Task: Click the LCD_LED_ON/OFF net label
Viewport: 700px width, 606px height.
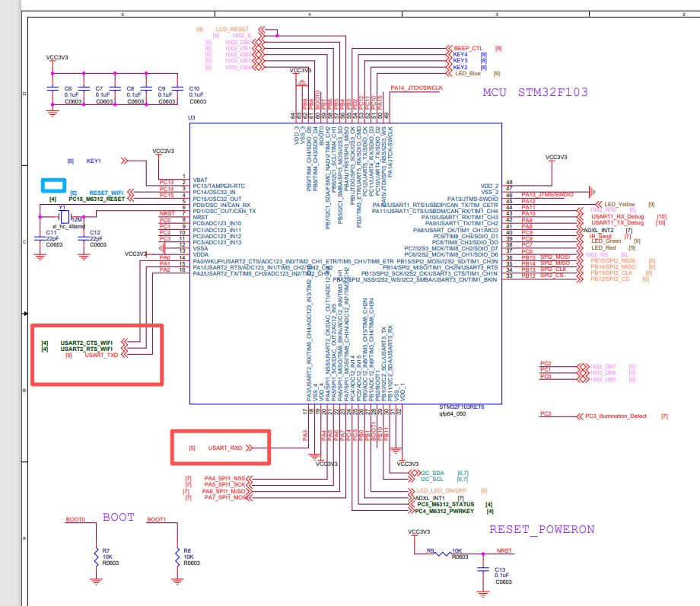Action: pos(441,490)
